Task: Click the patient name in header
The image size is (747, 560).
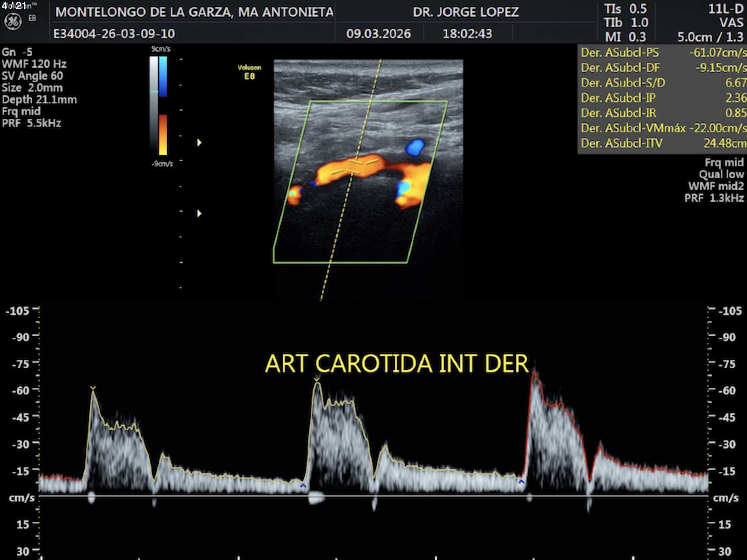Action: 194,12
